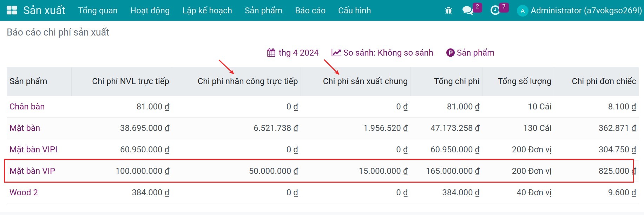Click the Sản phẩm table column header
This screenshot has height=215, width=644.
(x=39, y=81)
